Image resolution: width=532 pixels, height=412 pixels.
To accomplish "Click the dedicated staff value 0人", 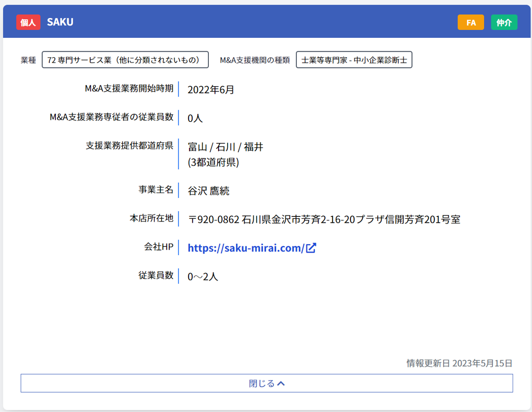I will (195, 118).
